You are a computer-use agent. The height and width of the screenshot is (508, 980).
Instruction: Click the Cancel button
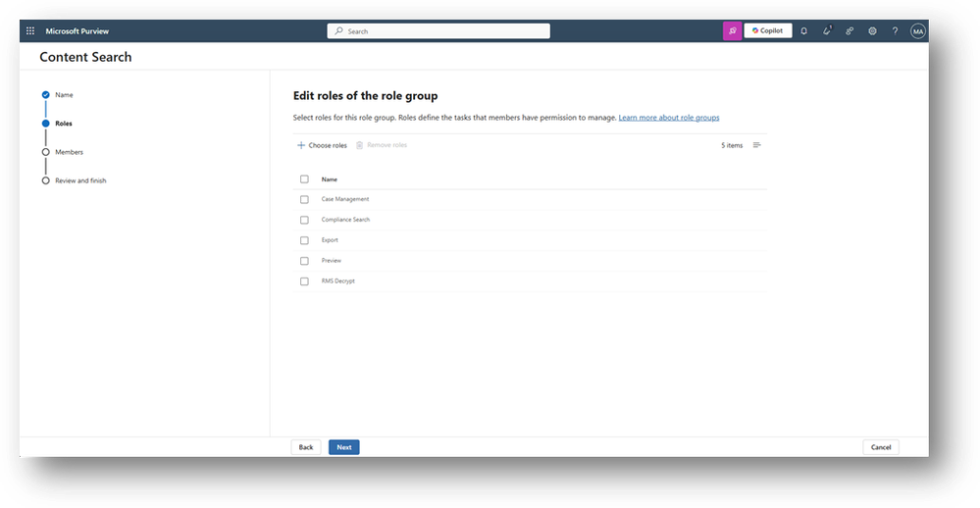pyautogui.click(x=881, y=447)
